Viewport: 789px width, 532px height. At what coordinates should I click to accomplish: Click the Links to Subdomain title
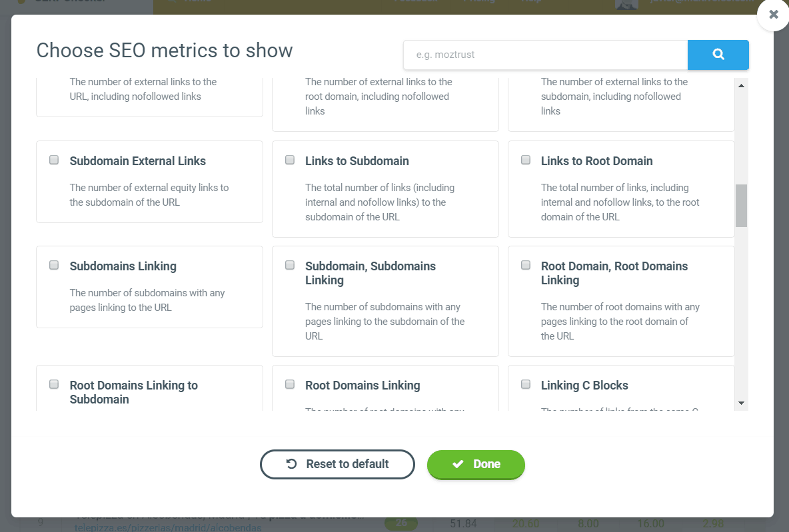(x=357, y=161)
